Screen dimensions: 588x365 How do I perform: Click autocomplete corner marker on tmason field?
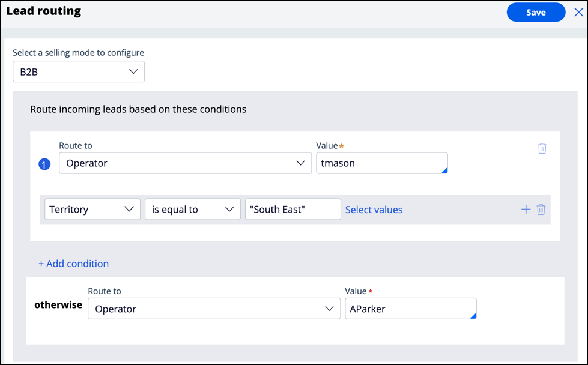point(444,170)
